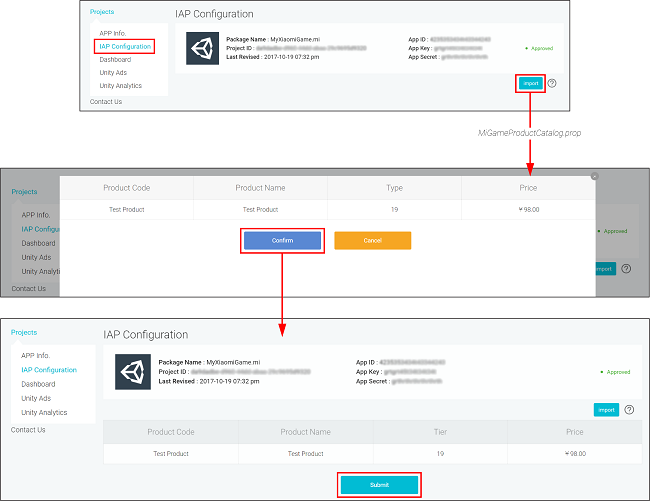Open Unity Ads in top panel sidebar
The image size is (650, 501).
pos(113,72)
